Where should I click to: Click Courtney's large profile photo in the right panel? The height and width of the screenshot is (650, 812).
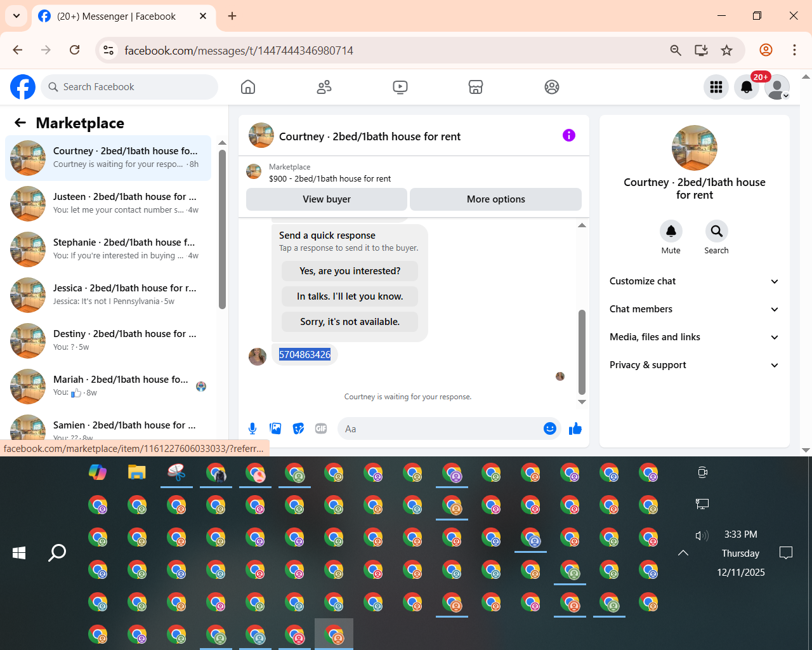695,148
